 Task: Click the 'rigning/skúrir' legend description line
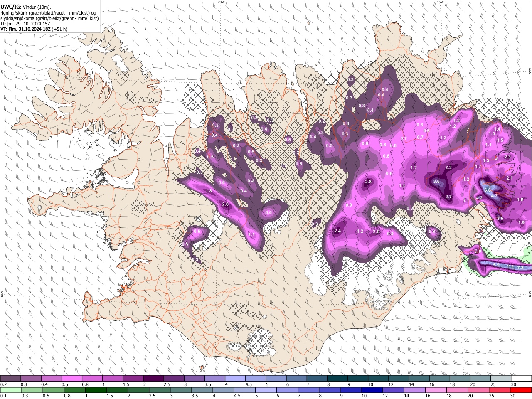pos(48,12)
